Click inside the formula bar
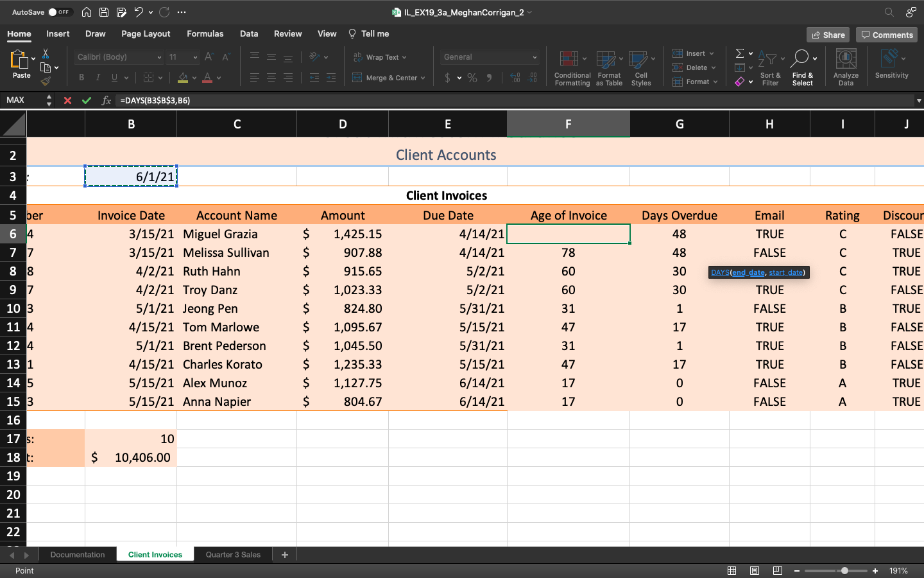The image size is (924, 578). [x=257, y=100]
